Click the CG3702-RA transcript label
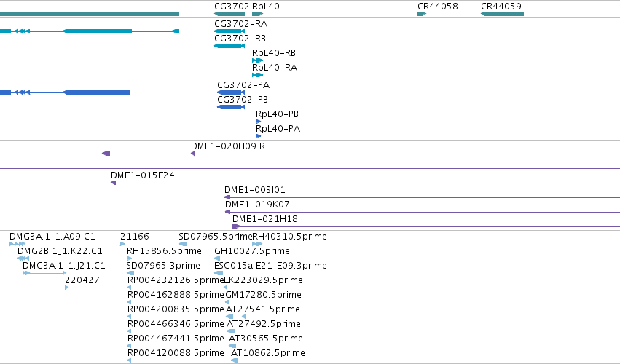 point(241,24)
